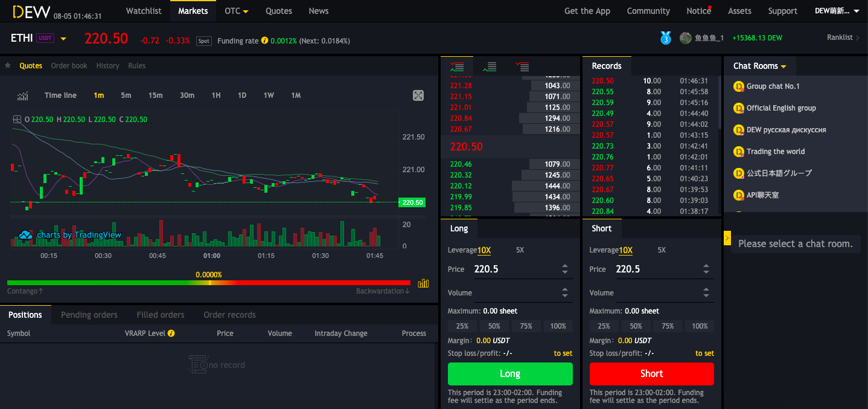Expand chart to fullscreen

[x=418, y=95]
